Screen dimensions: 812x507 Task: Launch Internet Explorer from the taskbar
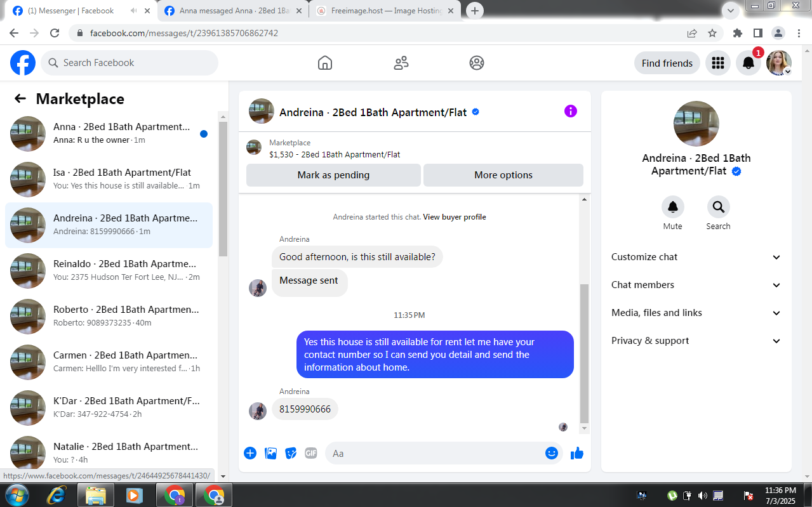pos(56,495)
